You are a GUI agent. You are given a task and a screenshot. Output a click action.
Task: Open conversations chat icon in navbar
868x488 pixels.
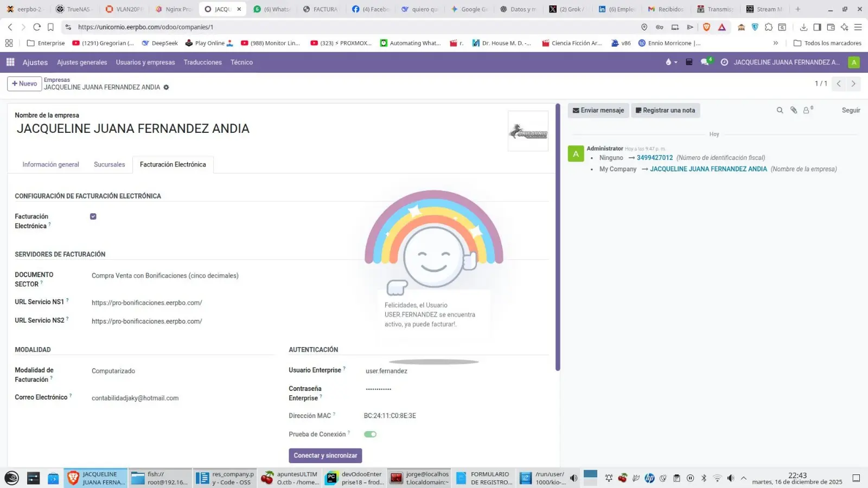[705, 62]
